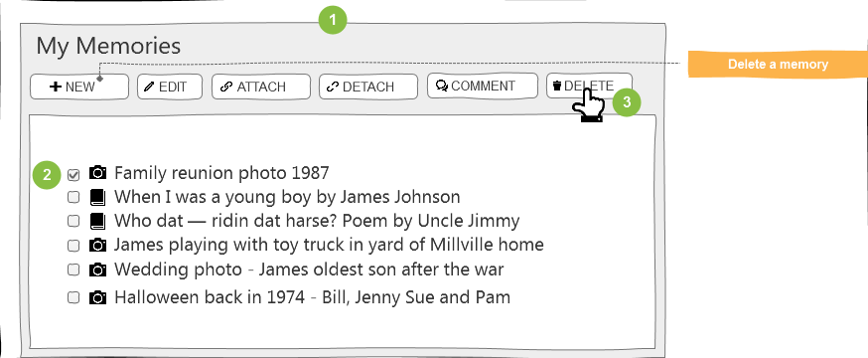Click the camera icon beside Family reunion photo
The image size is (868, 358).
(98, 172)
